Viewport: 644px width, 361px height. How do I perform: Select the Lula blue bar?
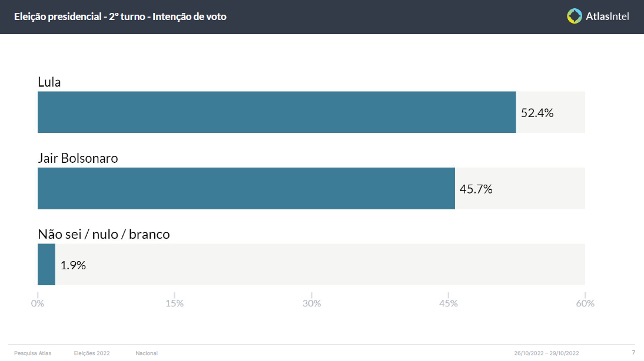(277, 112)
